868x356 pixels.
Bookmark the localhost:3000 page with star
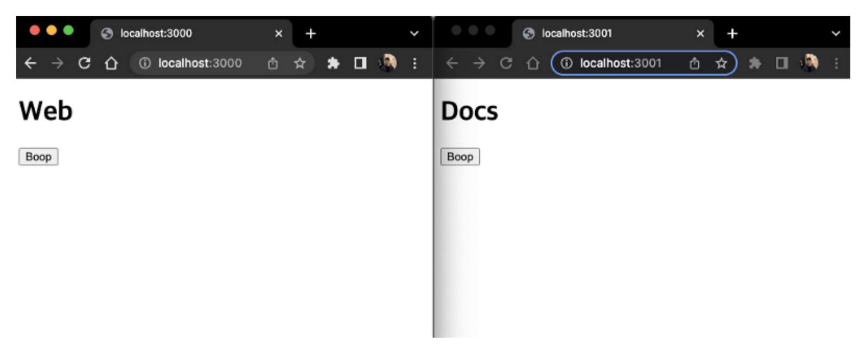(x=299, y=63)
